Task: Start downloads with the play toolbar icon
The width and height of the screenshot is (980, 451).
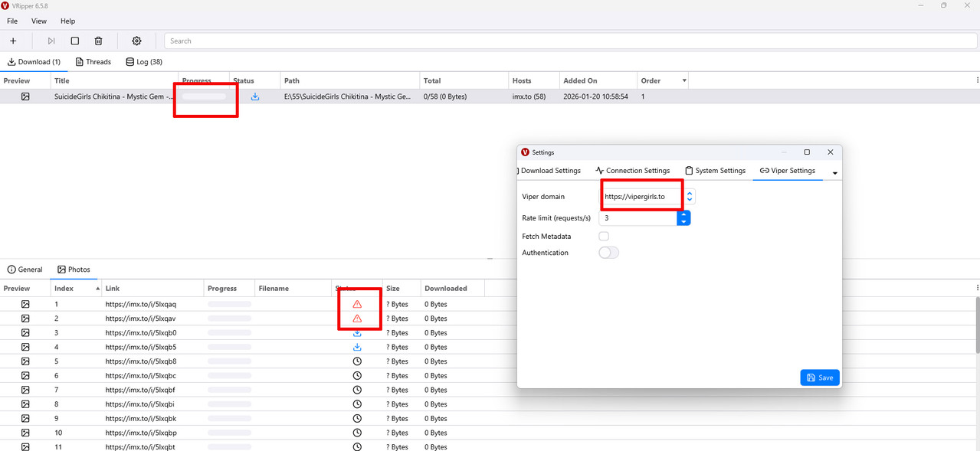Action: click(x=51, y=41)
